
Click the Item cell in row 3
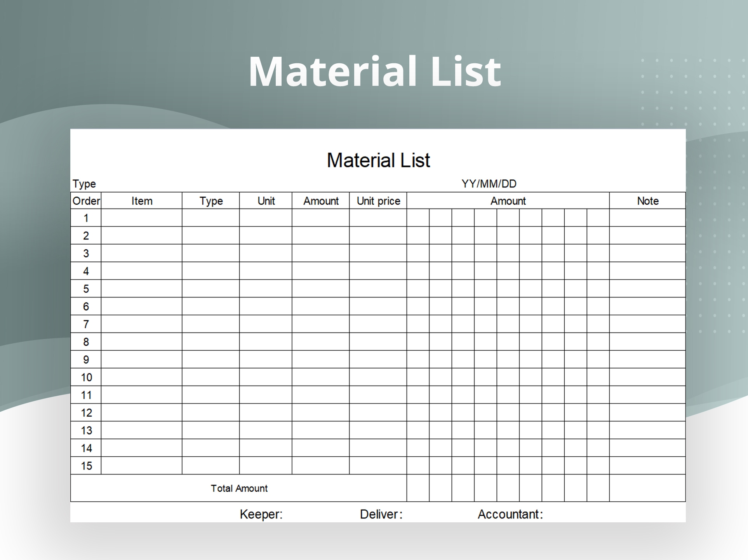point(142,253)
